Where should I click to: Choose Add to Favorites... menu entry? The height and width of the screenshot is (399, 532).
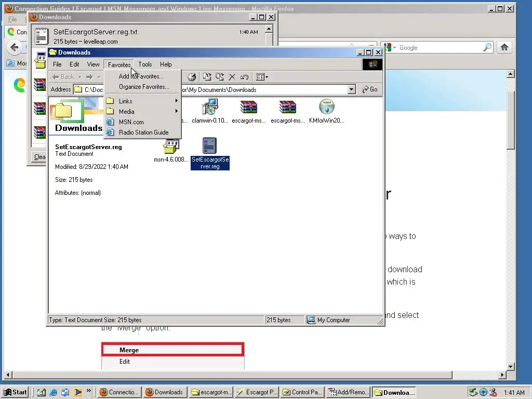(x=142, y=76)
